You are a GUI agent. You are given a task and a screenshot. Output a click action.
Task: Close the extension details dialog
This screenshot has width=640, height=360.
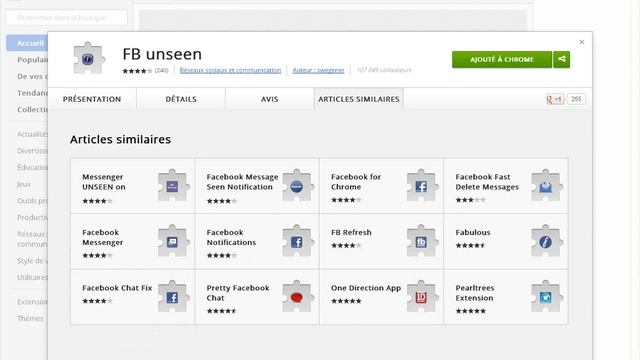[x=582, y=42]
